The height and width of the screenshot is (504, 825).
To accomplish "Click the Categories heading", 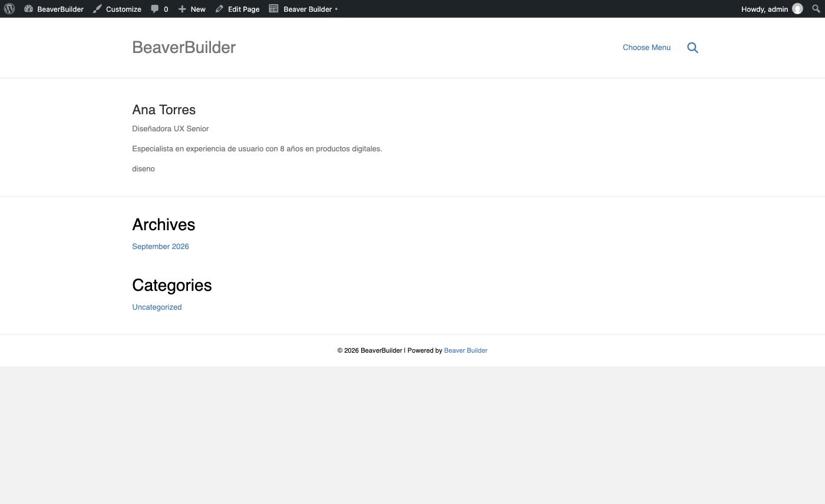I will pos(171,286).
